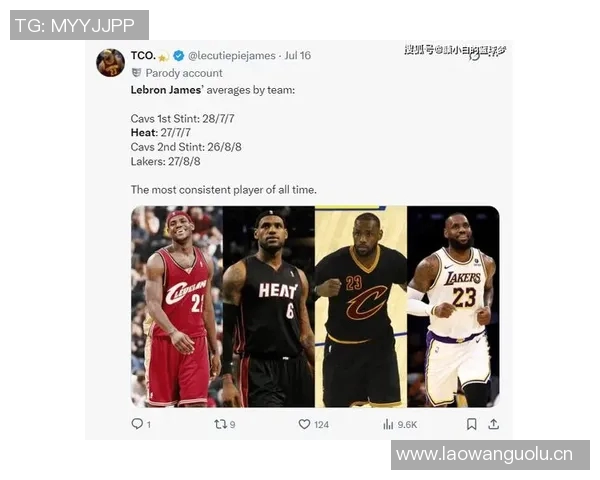
Task: Like the tweet with the heart icon
Action: click(304, 424)
